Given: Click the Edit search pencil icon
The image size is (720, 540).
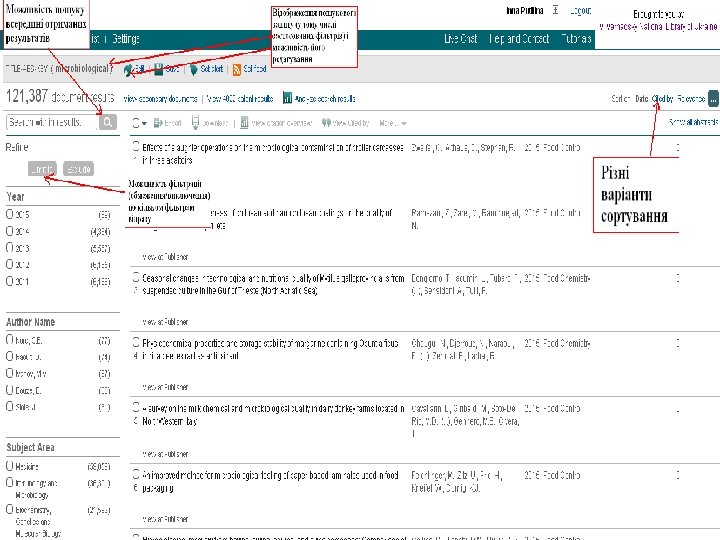Looking at the screenshot, I should [x=128, y=69].
